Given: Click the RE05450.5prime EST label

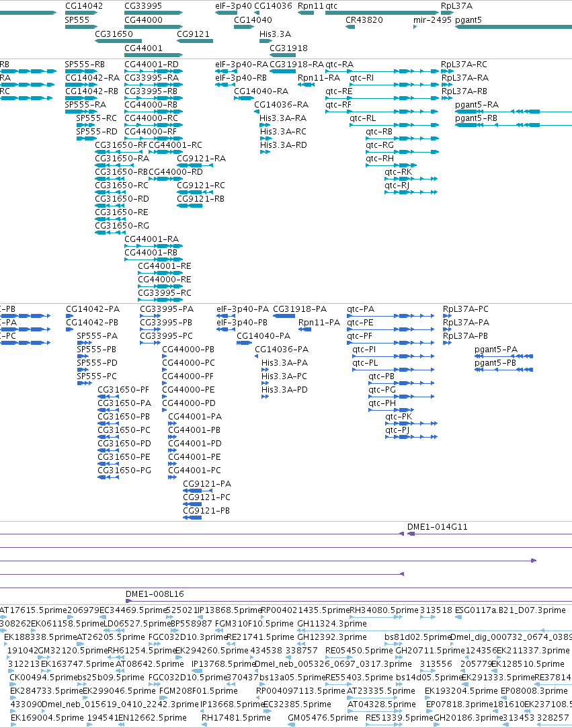Looking at the screenshot, I should pos(359,651).
